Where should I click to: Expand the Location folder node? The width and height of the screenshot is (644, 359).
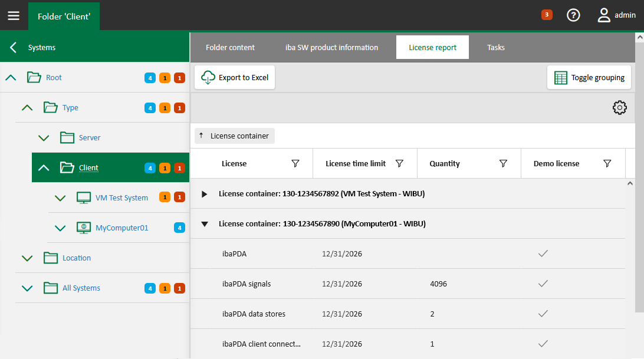pos(27,258)
